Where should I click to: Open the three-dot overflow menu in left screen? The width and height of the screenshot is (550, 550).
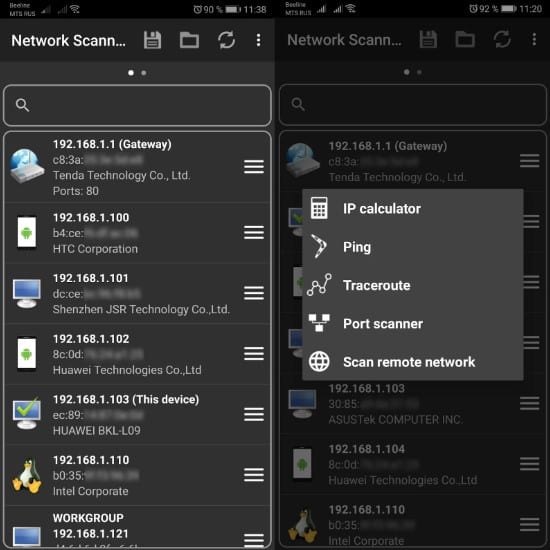(259, 40)
